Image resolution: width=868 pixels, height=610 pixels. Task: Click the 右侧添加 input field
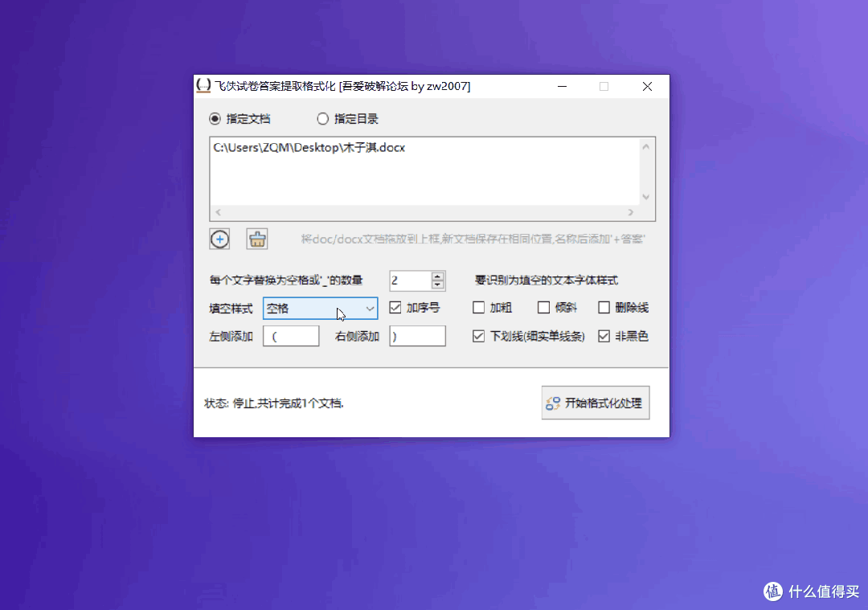click(417, 336)
